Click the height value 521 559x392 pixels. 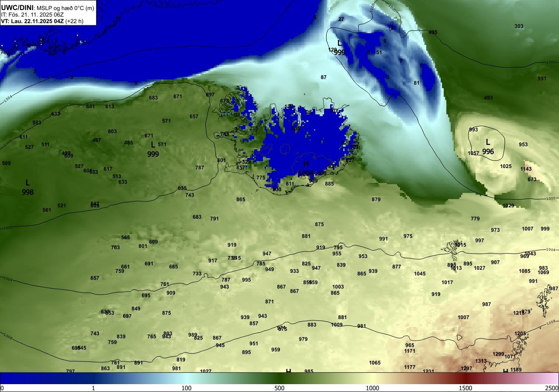pyautogui.click(x=62, y=206)
